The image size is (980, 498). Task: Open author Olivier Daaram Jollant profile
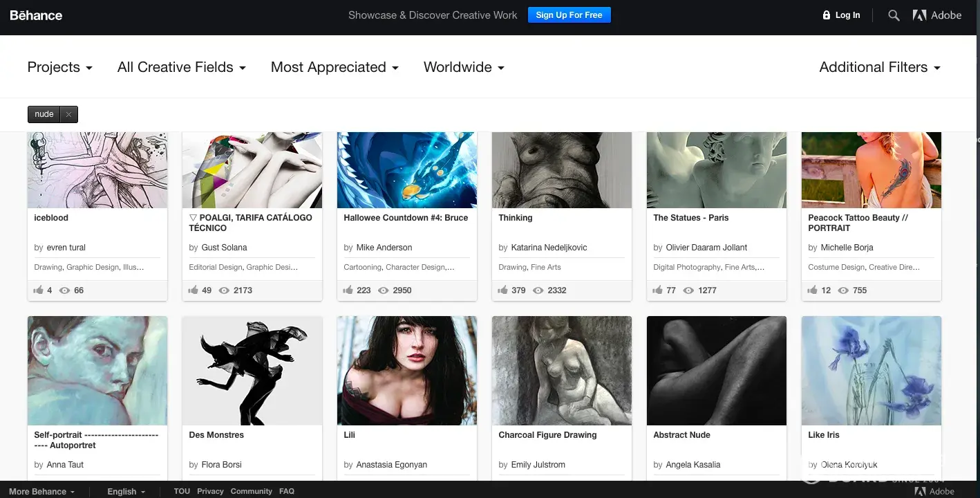(x=706, y=248)
